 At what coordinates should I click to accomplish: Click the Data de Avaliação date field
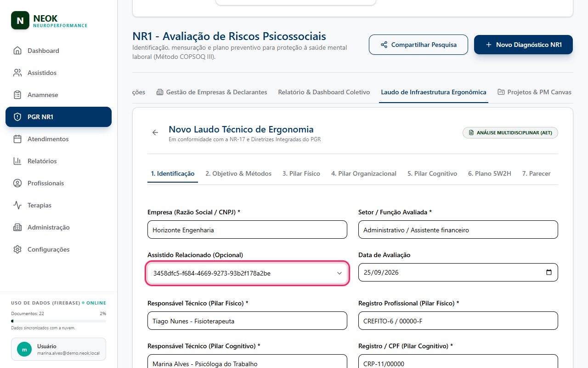(458, 272)
